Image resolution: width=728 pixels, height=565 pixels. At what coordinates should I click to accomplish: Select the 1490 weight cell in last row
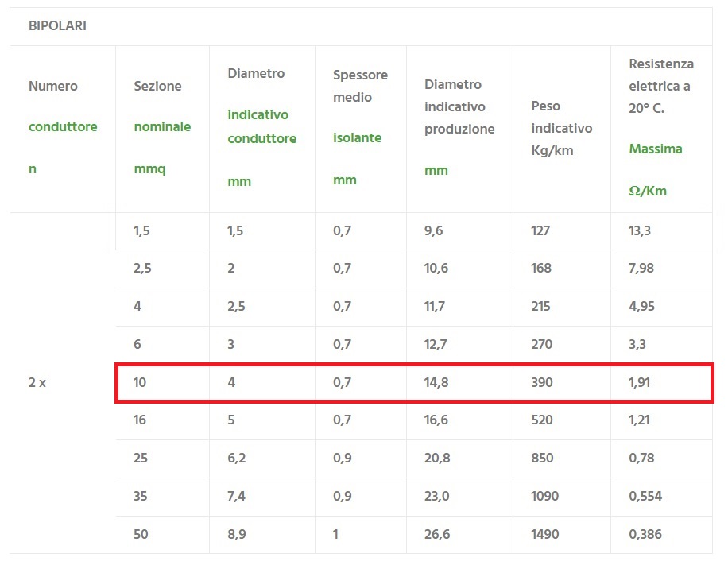[x=544, y=534]
